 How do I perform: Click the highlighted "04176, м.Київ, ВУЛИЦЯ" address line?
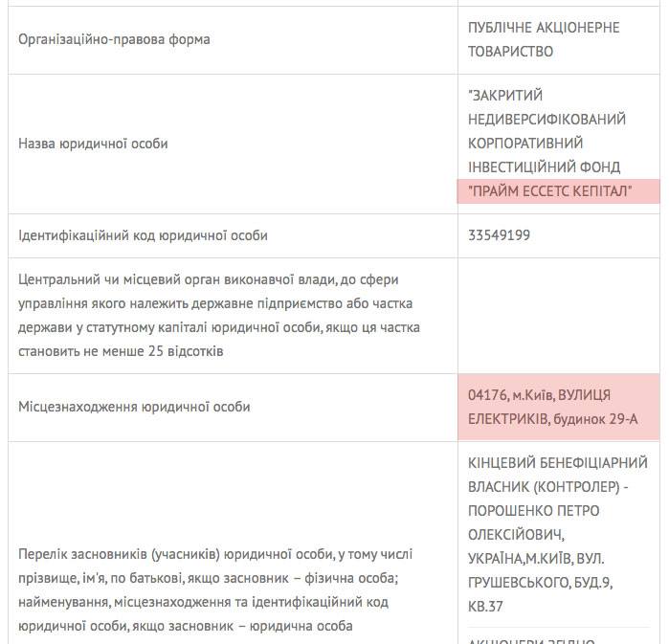click(540, 395)
